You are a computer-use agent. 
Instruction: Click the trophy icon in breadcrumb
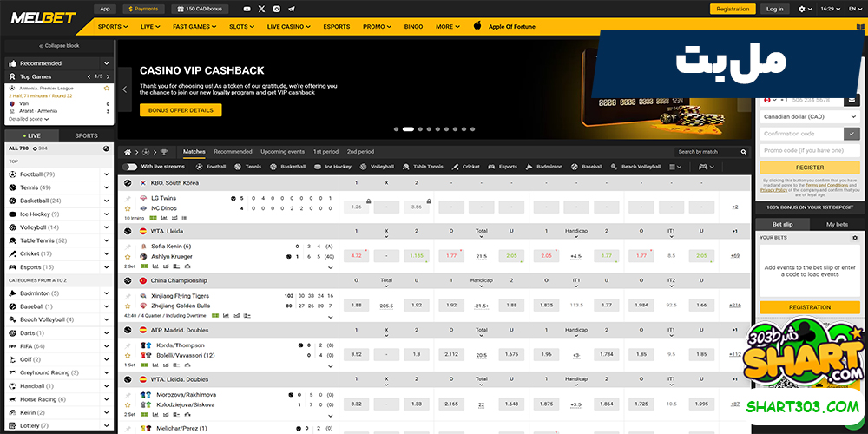coord(163,152)
